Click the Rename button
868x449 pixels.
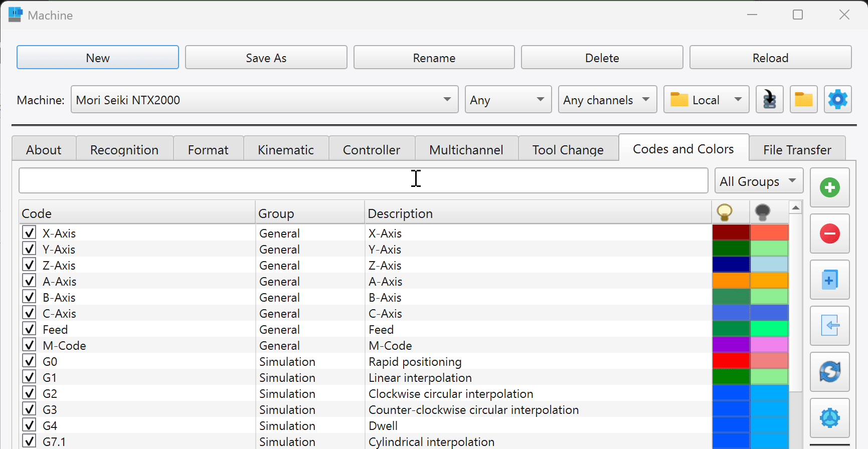(434, 58)
